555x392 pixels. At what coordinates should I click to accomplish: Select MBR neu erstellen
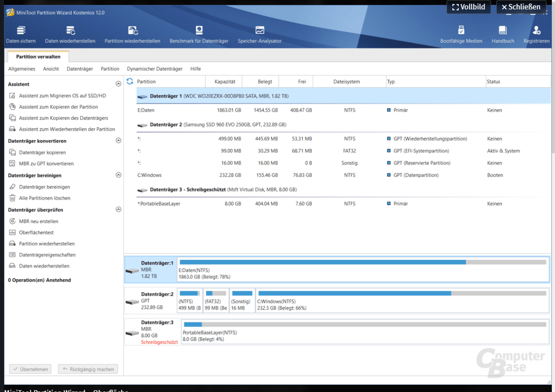click(34, 221)
